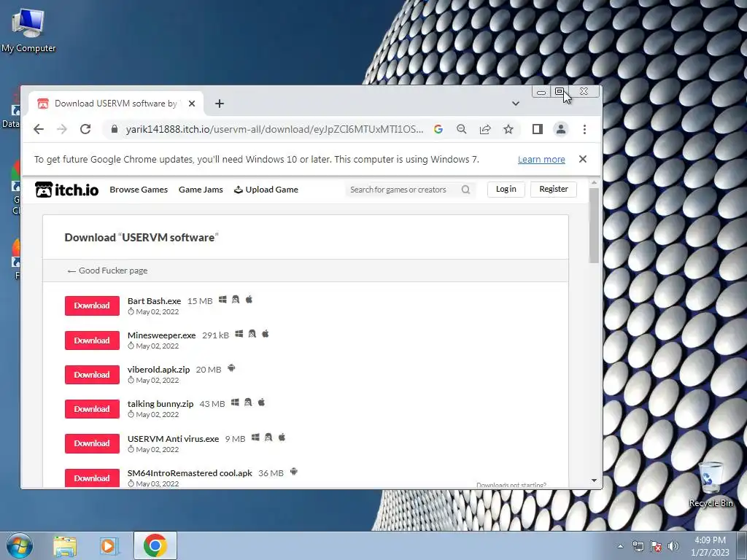Open the zoom magnifier icon in address bar

pyautogui.click(x=461, y=129)
